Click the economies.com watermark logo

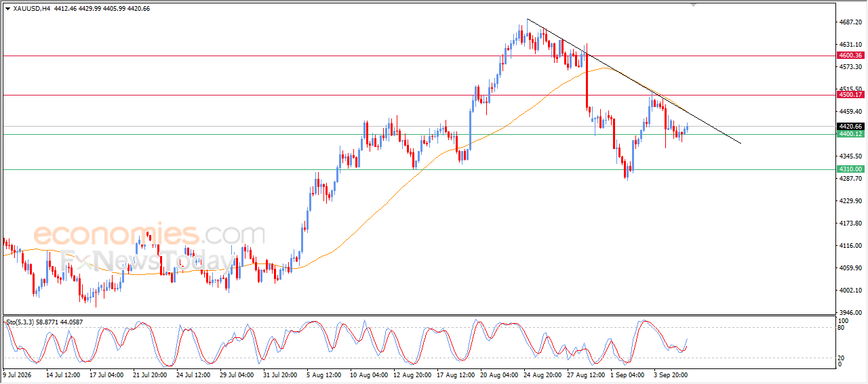click(x=149, y=235)
